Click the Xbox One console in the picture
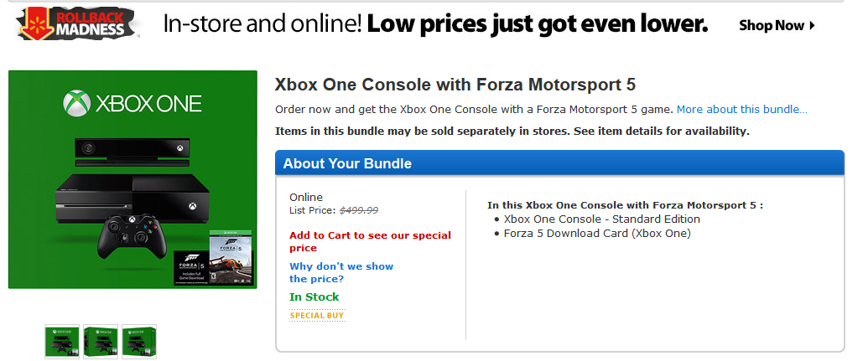This screenshot has width=868, height=361. tap(133, 199)
